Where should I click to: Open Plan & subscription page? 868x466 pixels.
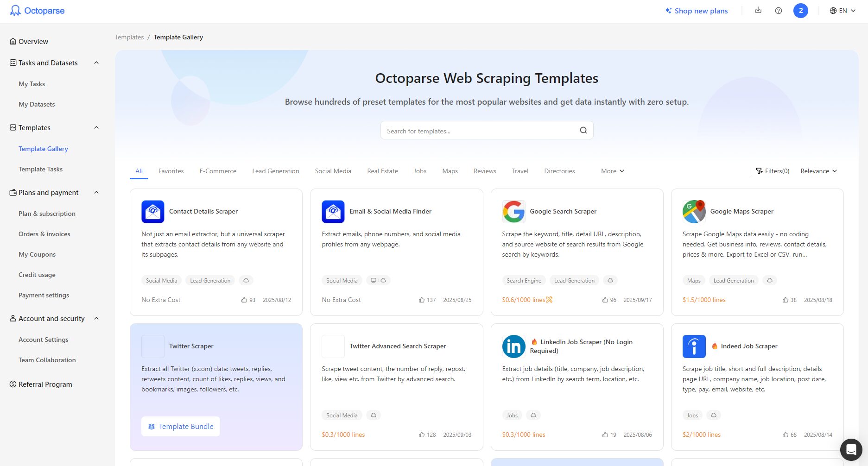tap(47, 214)
